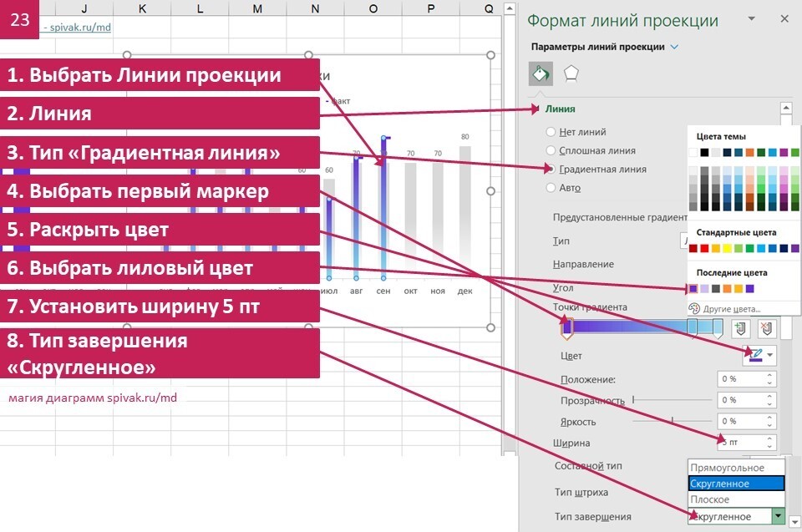The height and width of the screenshot is (532, 802).
Task: Expand the Параметры линий проекции dropdown
Action: click(x=674, y=47)
